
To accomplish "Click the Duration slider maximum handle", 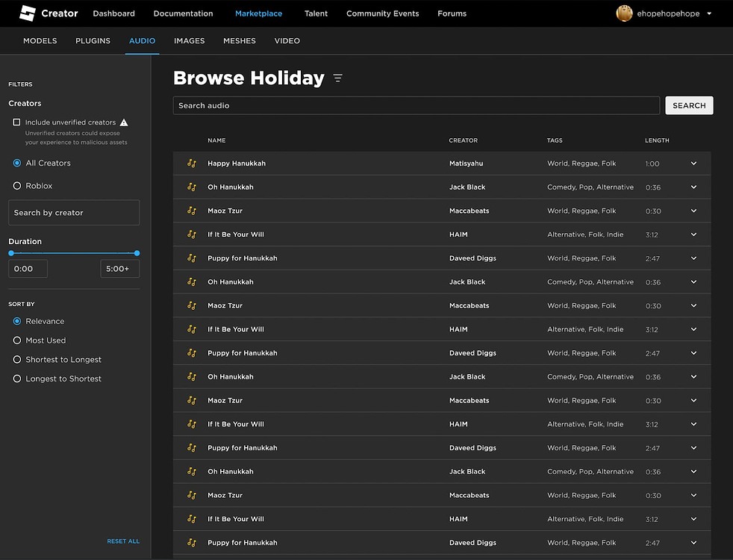I will click(137, 253).
